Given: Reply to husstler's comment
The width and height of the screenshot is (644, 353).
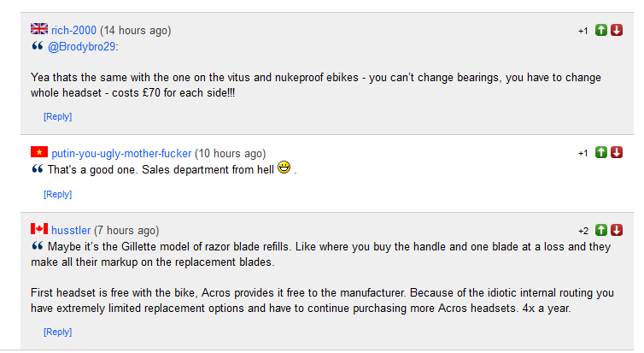Looking at the screenshot, I should click(x=57, y=332).
